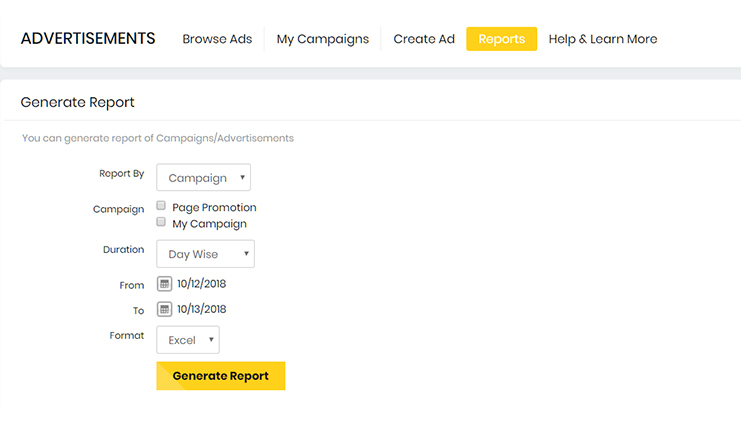Open the Create Ad tab
This screenshot has height=440, width=741.
pyautogui.click(x=424, y=39)
